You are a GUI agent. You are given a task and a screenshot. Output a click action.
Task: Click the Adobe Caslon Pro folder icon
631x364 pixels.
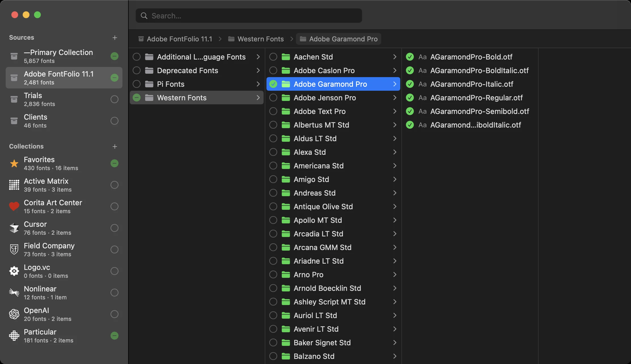coord(286,71)
